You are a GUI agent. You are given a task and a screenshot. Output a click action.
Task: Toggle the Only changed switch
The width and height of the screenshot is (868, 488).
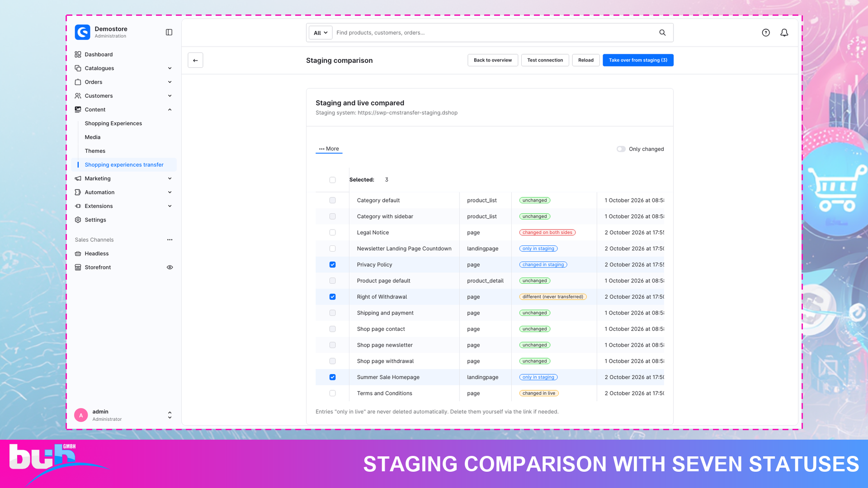pos(621,149)
